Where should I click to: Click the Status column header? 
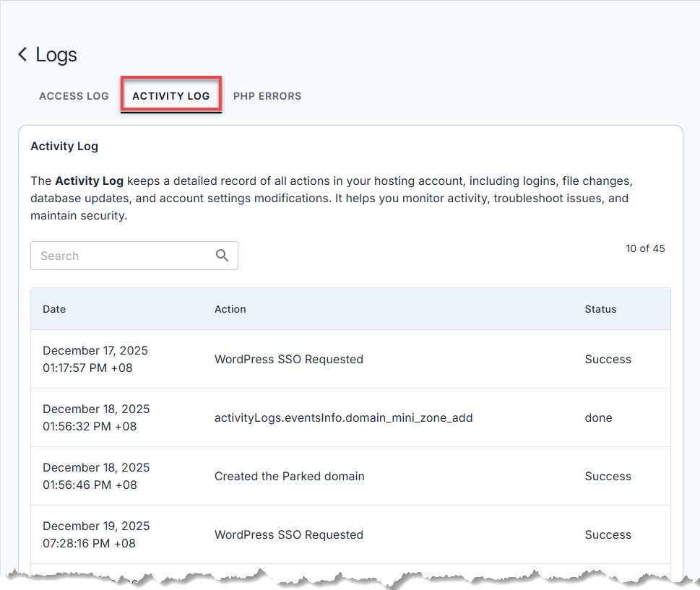(600, 309)
